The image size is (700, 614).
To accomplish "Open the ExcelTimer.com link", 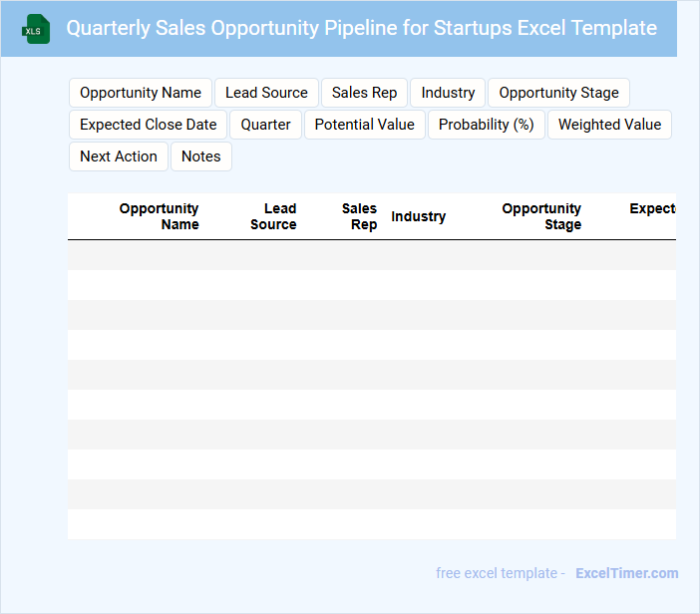I will pyautogui.click(x=626, y=573).
